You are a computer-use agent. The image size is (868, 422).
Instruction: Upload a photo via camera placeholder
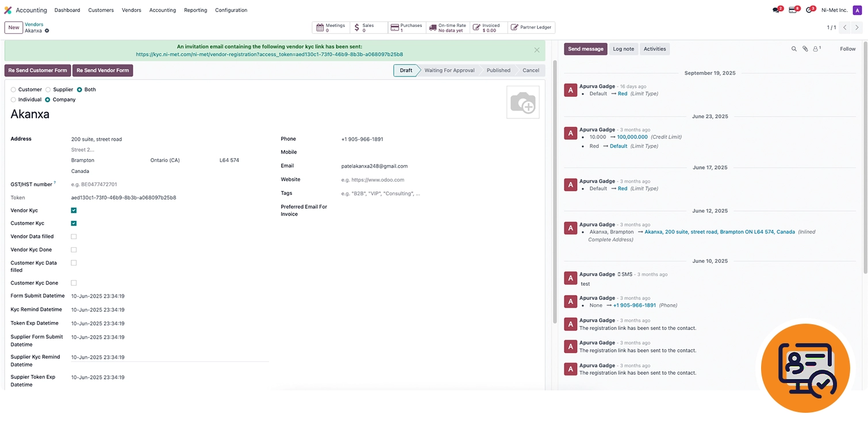(x=523, y=102)
